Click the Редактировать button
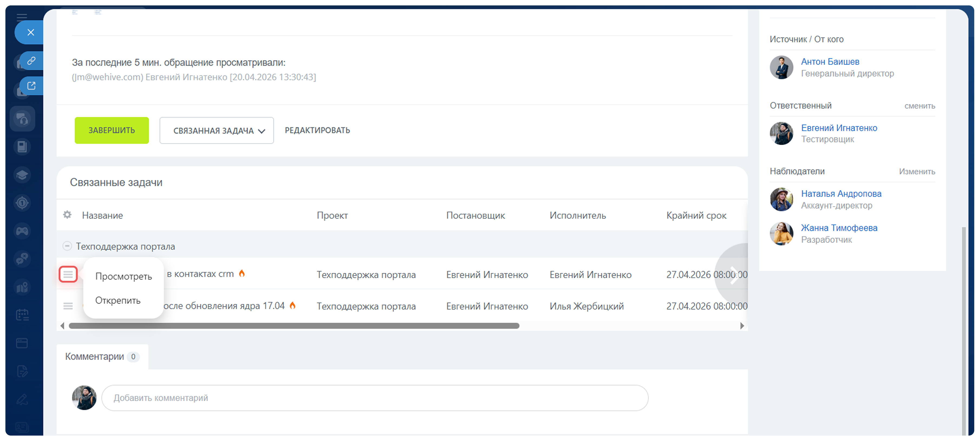The height and width of the screenshot is (441, 980). [x=317, y=130]
